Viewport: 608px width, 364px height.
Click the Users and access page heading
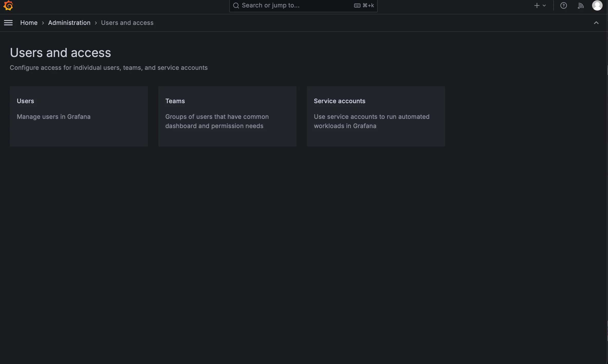[x=60, y=53]
